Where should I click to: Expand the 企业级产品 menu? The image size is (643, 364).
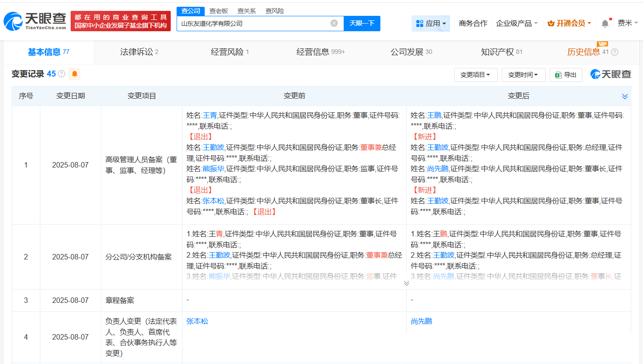pyautogui.click(x=517, y=24)
